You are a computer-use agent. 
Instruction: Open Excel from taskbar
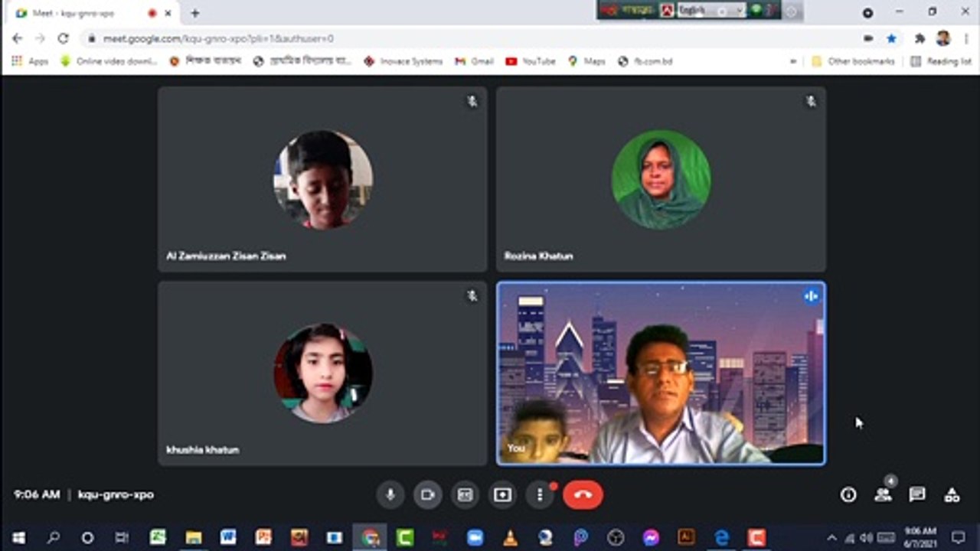click(158, 537)
